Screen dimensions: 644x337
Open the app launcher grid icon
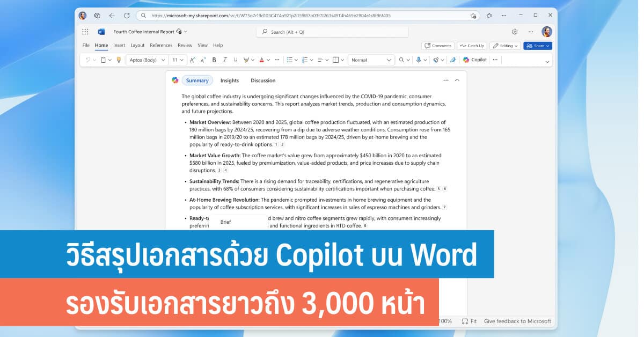tap(85, 32)
